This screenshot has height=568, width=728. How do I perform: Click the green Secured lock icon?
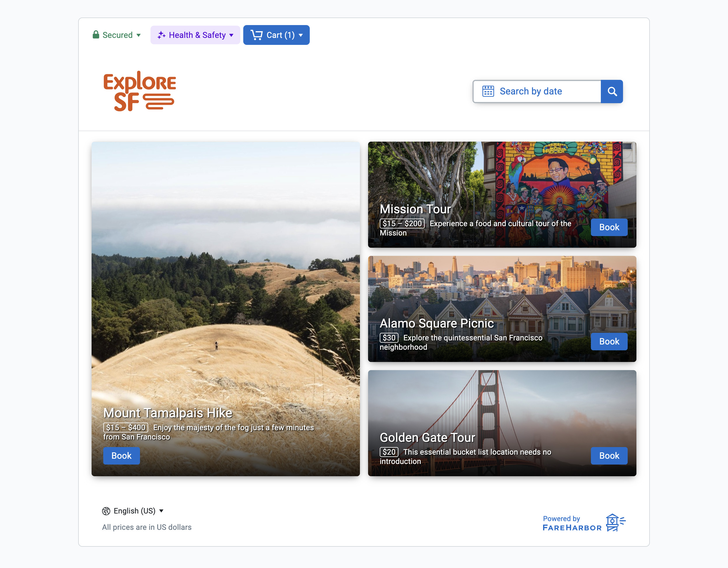96,35
